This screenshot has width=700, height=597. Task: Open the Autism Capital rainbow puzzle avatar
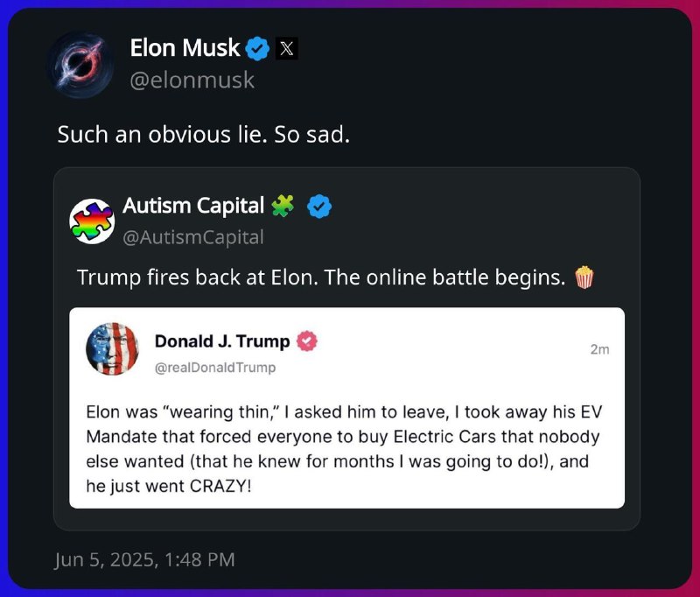(x=92, y=221)
